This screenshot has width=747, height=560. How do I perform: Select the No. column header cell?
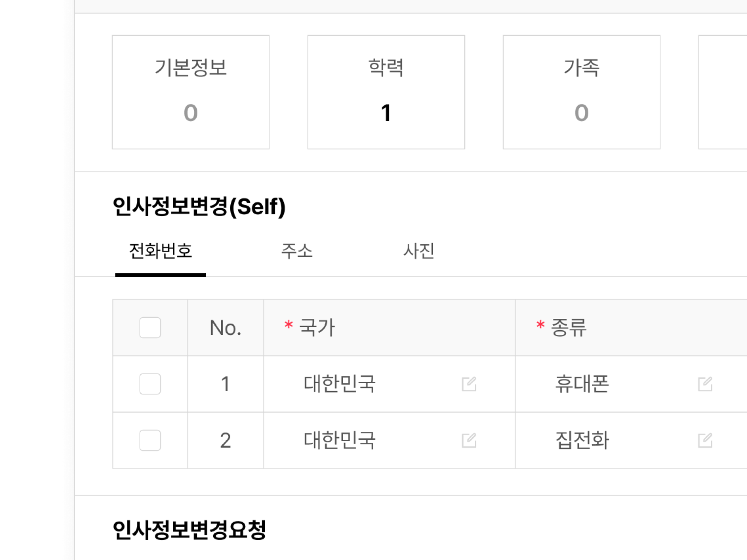(x=226, y=328)
